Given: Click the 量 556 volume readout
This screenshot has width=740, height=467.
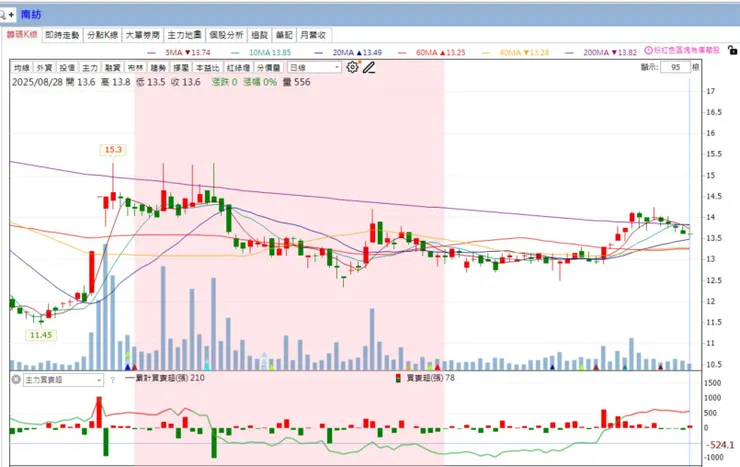Looking at the screenshot, I should point(296,82).
